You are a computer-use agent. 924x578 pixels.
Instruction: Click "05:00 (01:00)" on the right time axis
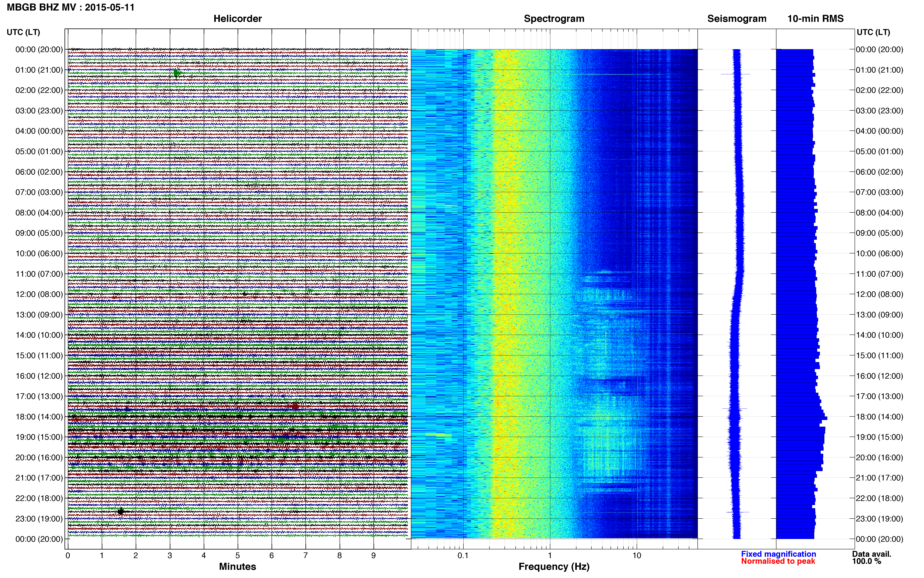[x=880, y=151]
